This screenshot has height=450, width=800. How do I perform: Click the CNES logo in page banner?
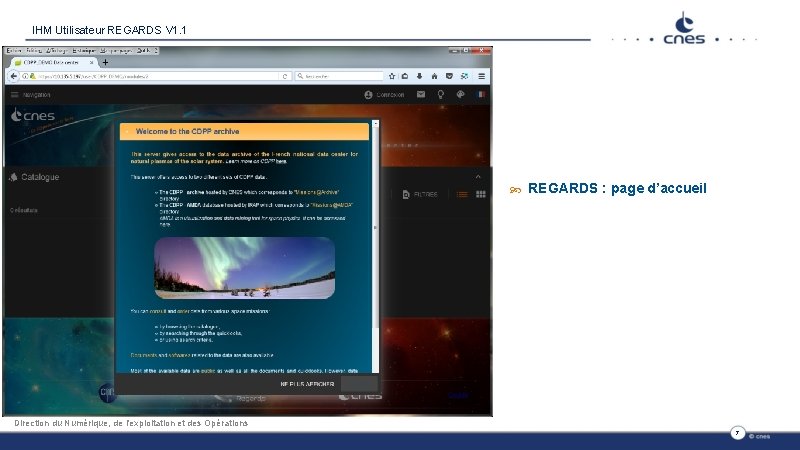33,116
